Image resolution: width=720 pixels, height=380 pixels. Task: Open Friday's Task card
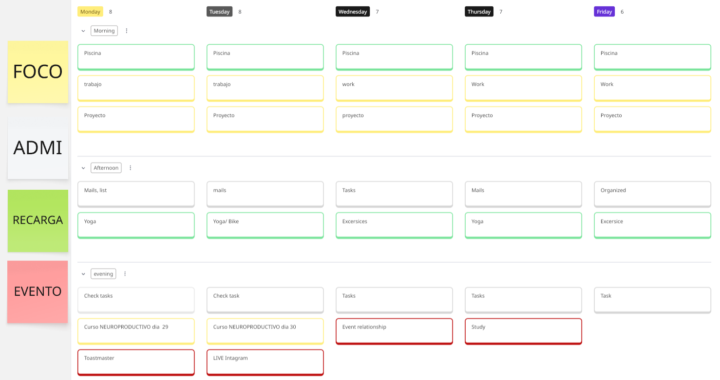coord(652,300)
